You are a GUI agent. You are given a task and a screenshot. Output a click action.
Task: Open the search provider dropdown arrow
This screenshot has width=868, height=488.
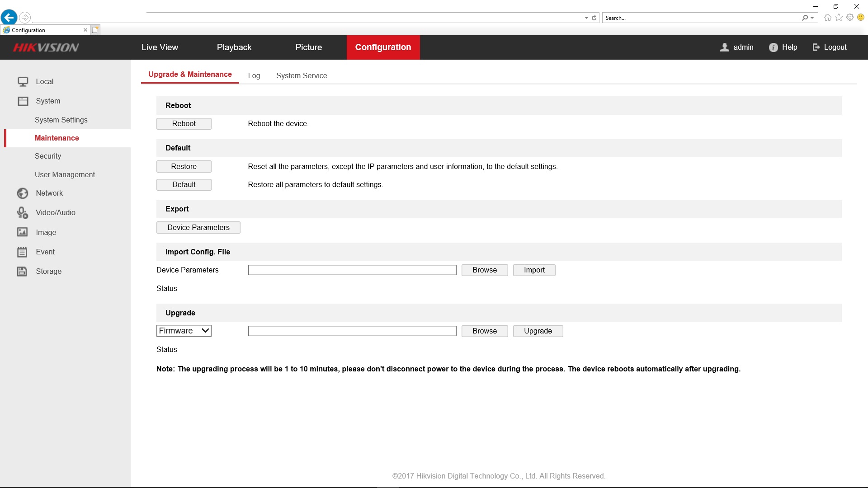click(812, 18)
